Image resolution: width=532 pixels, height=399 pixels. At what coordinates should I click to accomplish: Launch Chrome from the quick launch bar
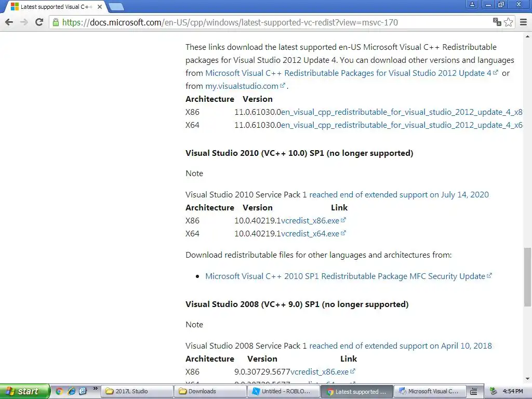(x=59, y=391)
